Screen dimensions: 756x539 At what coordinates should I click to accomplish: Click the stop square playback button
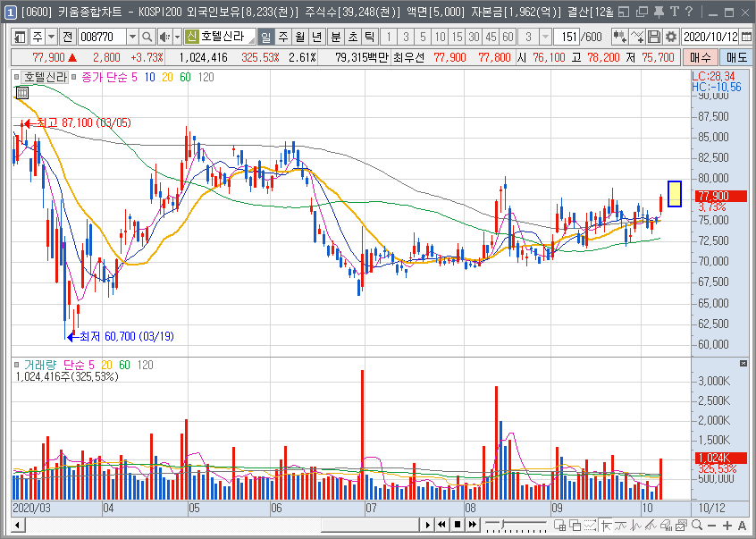tap(458, 525)
